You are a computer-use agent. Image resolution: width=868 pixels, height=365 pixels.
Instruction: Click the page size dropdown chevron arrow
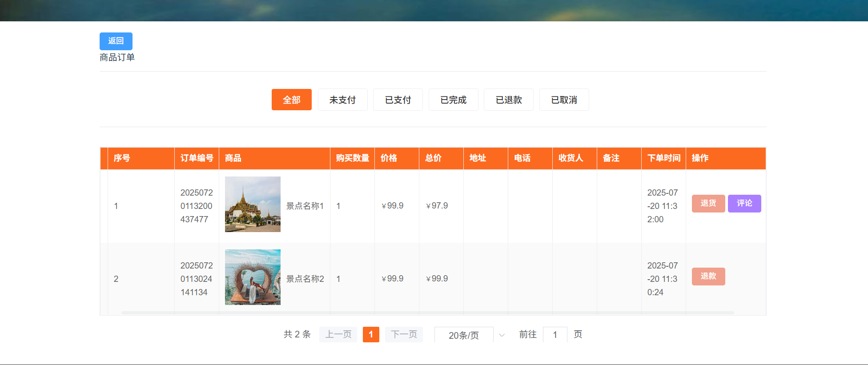pos(502,335)
